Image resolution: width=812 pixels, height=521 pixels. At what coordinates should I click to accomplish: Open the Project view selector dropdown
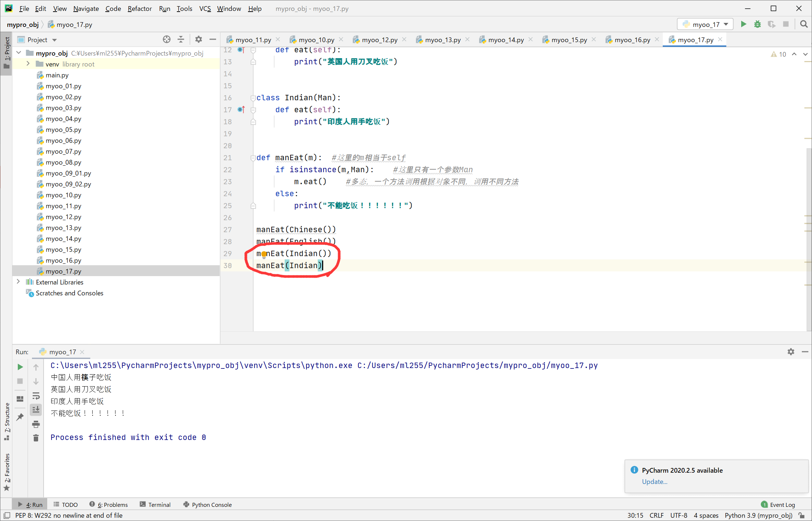point(37,40)
